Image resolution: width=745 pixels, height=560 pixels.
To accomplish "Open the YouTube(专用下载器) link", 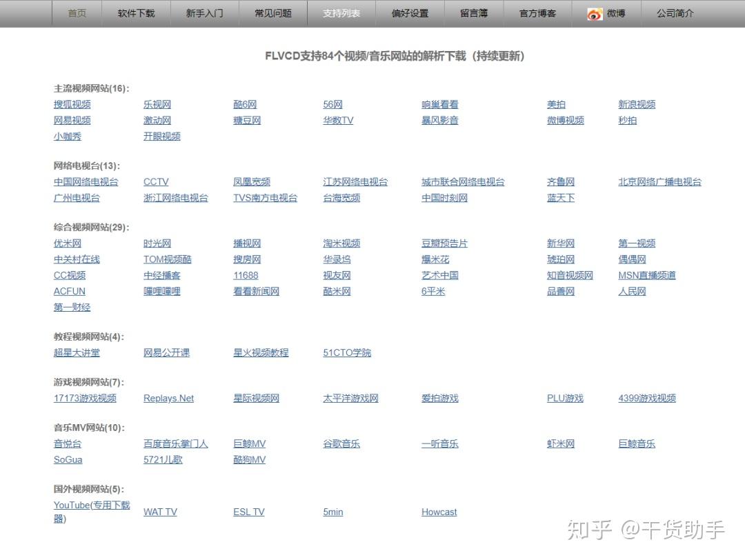I will pyautogui.click(x=91, y=512).
